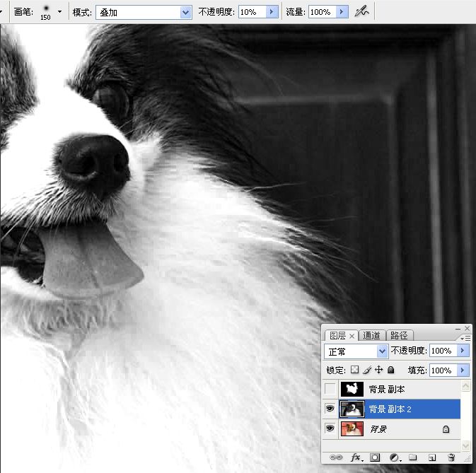Select the 背景 副本 layer thumbnail
The width and height of the screenshot is (476, 473).
[352, 389]
